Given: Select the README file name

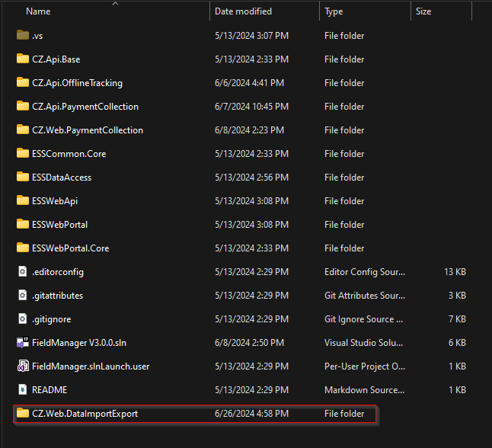Looking at the screenshot, I should [x=50, y=390].
